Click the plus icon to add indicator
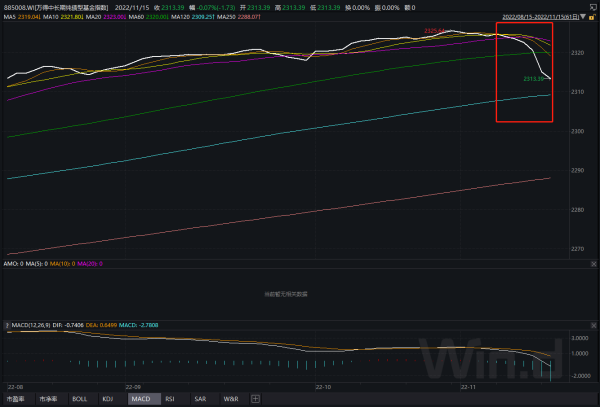This screenshot has height=407, width=600. [255, 398]
